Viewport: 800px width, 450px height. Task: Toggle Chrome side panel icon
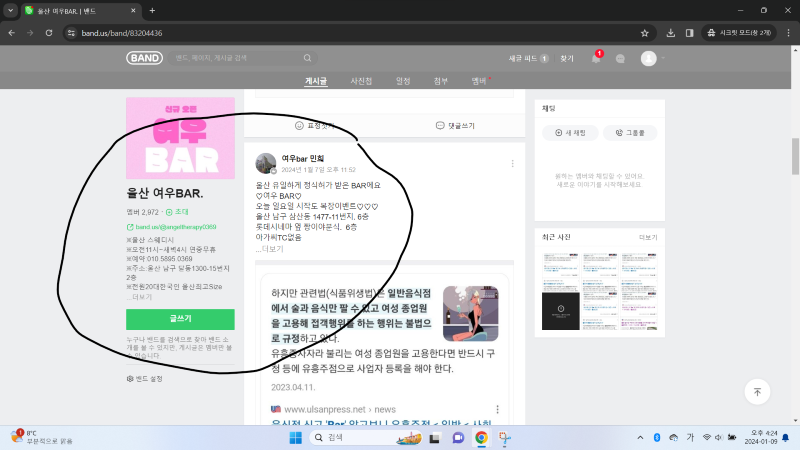[x=689, y=33]
